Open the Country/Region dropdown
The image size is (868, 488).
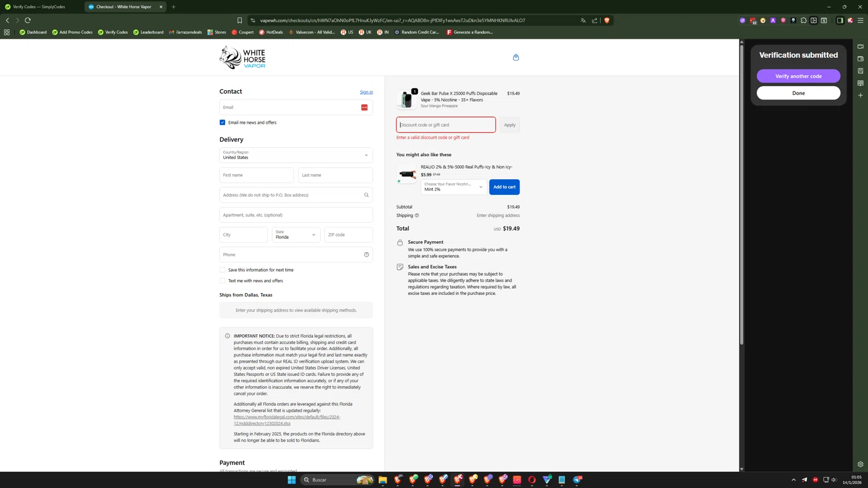296,155
